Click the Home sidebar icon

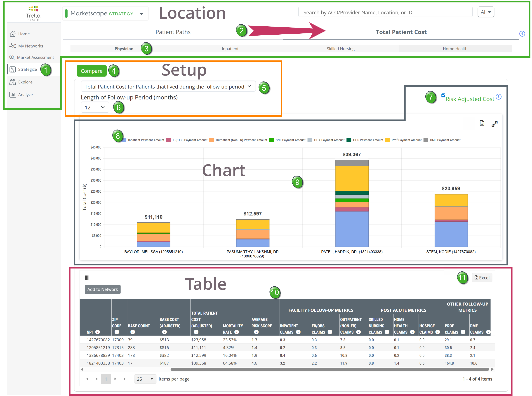[12, 34]
